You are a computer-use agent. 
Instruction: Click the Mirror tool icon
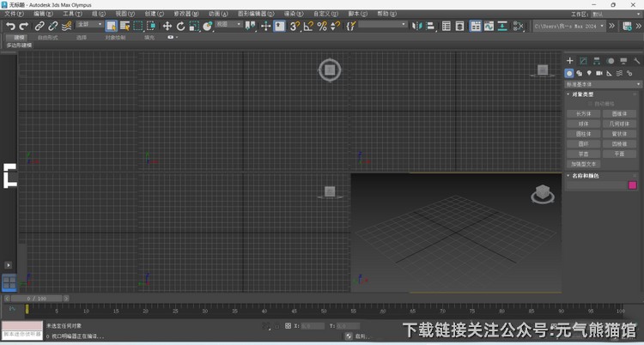point(416,27)
